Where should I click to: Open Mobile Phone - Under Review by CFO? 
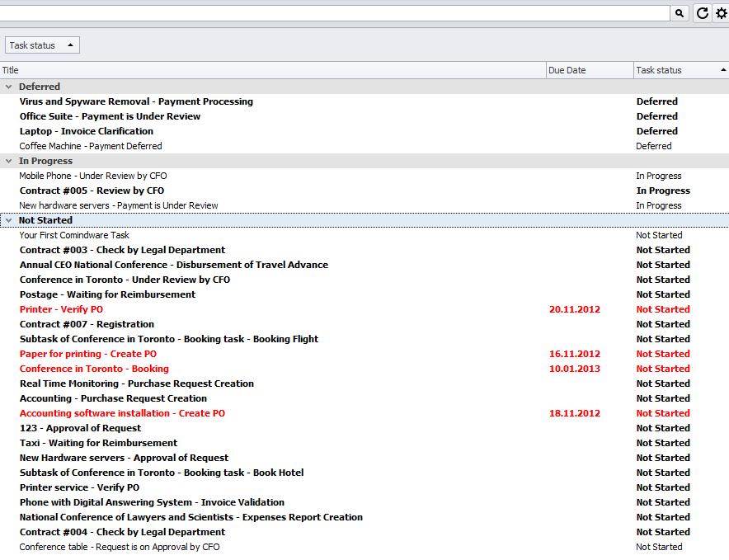pyautogui.click(x=92, y=176)
